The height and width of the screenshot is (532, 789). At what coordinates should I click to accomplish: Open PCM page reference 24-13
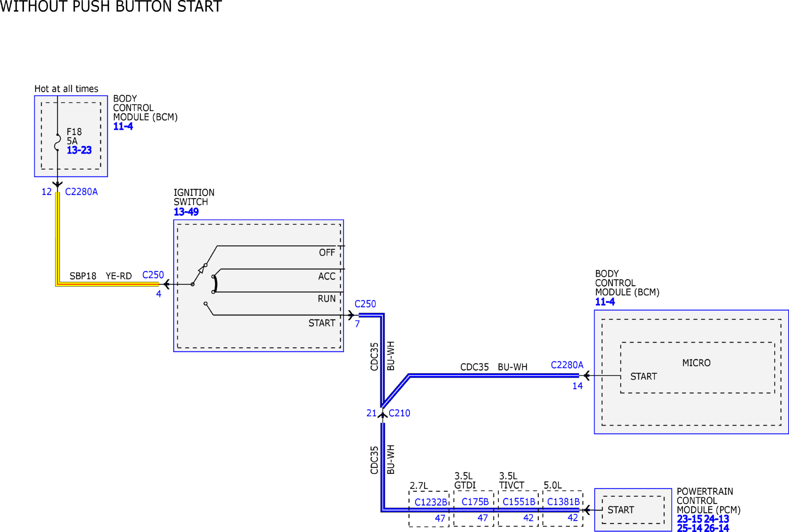pyautogui.click(x=716, y=519)
